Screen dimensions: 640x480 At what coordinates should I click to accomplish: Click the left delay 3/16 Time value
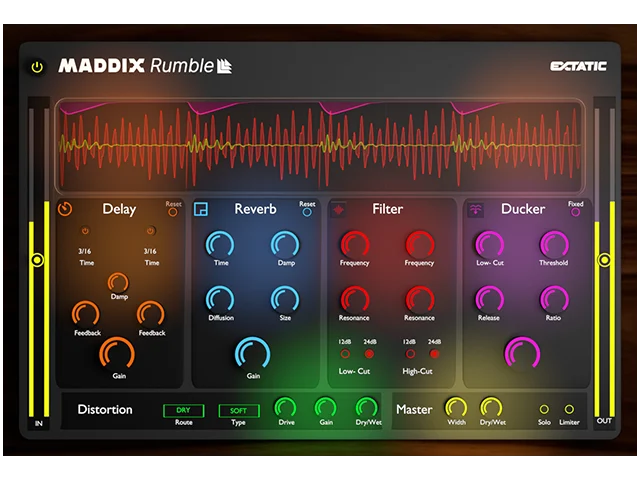[85, 251]
